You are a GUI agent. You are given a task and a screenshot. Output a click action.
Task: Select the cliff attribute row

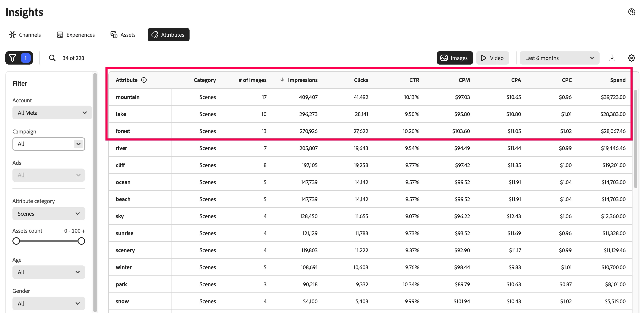click(371, 165)
